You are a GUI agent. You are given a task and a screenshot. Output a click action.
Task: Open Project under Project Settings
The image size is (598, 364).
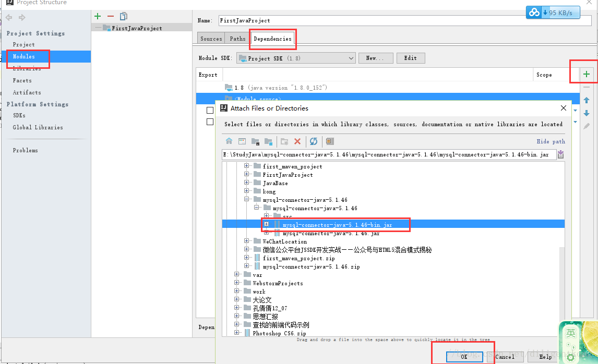point(23,45)
